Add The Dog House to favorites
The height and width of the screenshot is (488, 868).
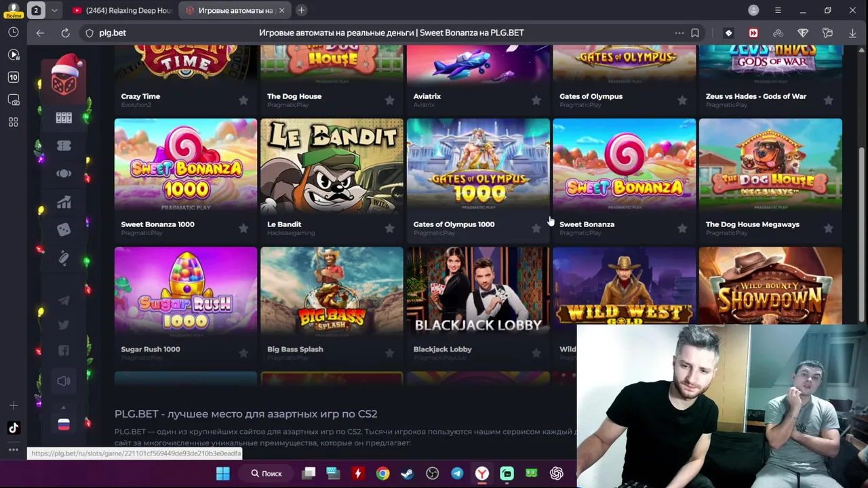(x=390, y=100)
